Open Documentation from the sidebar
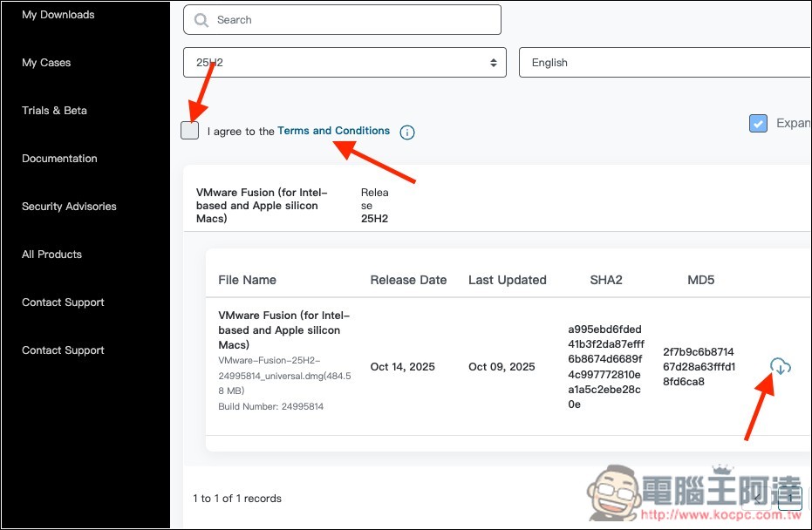The height and width of the screenshot is (530, 812). pos(59,159)
